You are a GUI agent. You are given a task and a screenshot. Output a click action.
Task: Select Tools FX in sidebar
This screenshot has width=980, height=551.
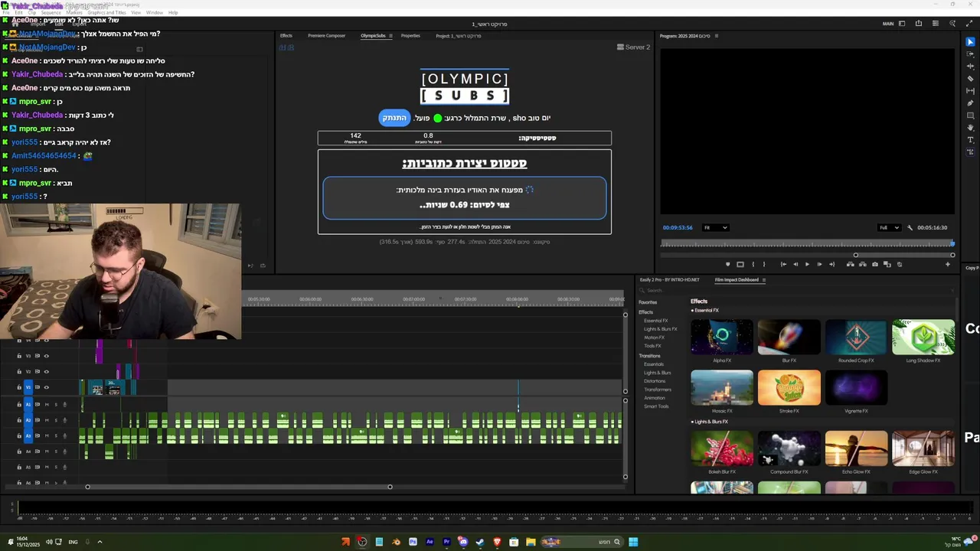(652, 346)
